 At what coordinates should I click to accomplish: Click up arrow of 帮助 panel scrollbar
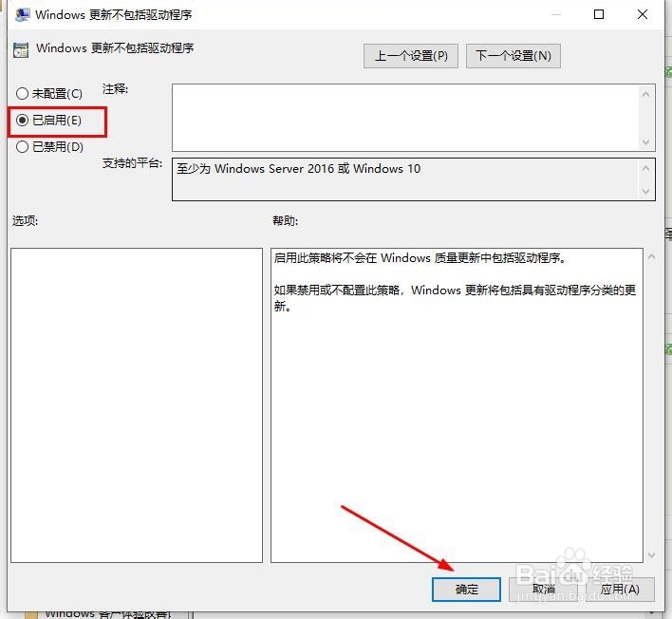[x=652, y=256]
